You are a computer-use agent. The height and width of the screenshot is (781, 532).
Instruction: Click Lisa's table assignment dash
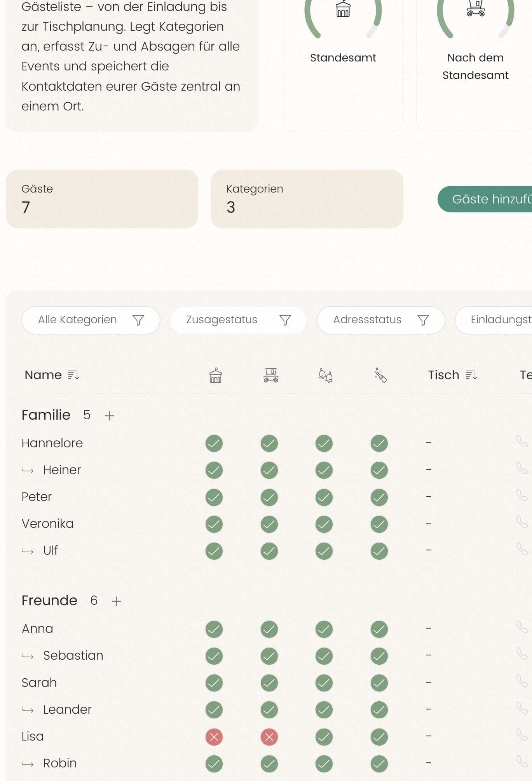tap(428, 736)
